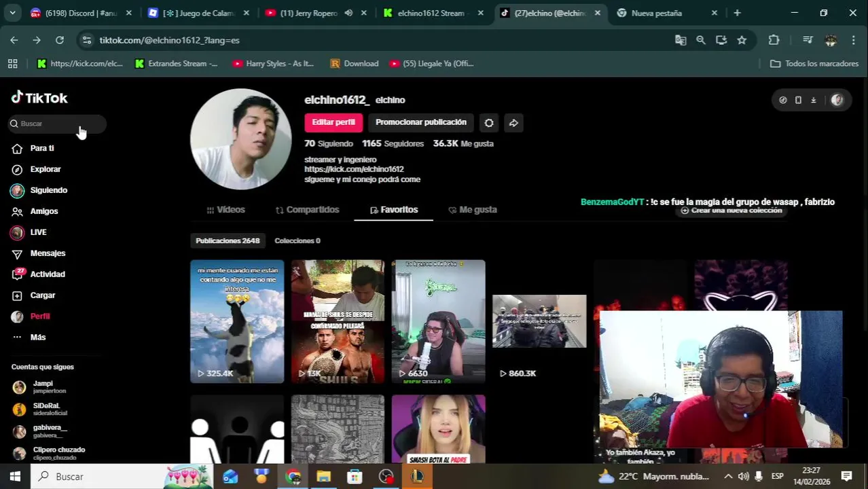Viewport: 868px width, 489px height.
Task: Open Mensajes in the sidebar
Action: 48,253
